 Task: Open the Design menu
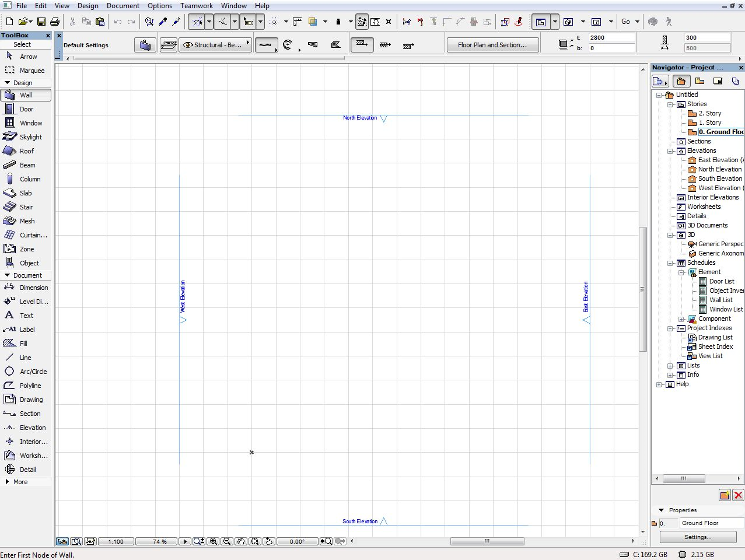88,6
